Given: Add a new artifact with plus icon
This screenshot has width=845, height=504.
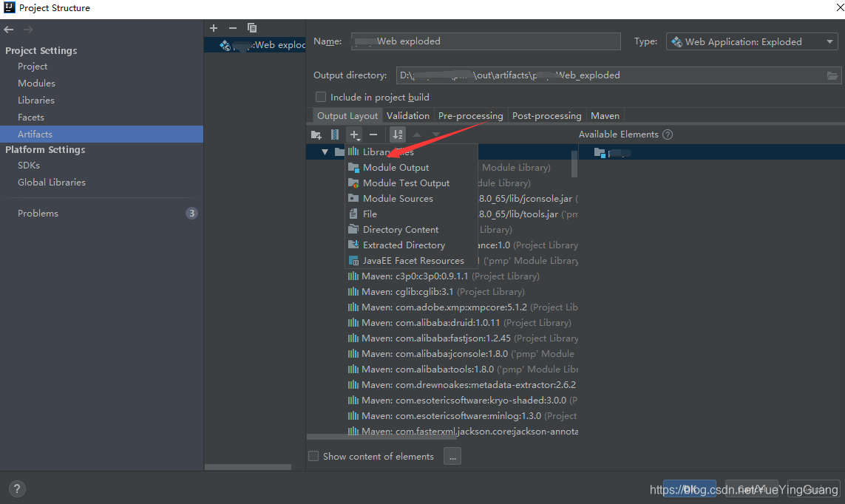Looking at the screenshot, I should click(214, 28).
